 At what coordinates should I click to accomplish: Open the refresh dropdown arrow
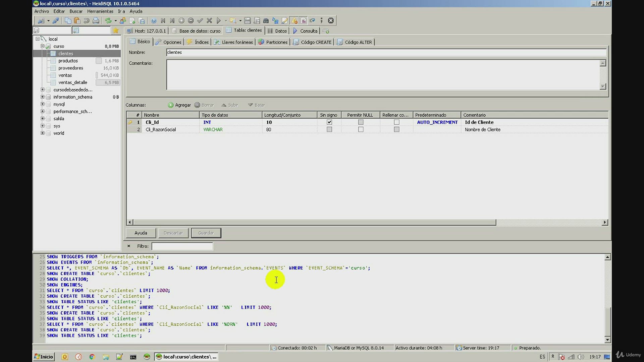click(115, 21)
